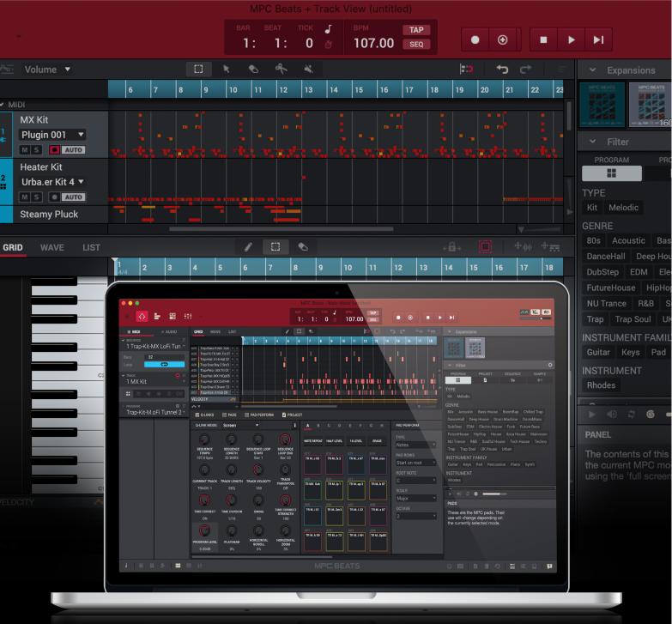The height and width of the screenshot is (624, 672).
Task: Select the marquee tool in the track view toolbar
Action: click(198, 69)
